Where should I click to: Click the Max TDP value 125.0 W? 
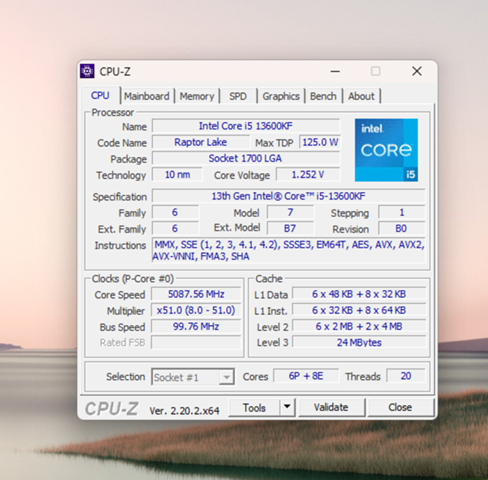(x=320, y=142)
